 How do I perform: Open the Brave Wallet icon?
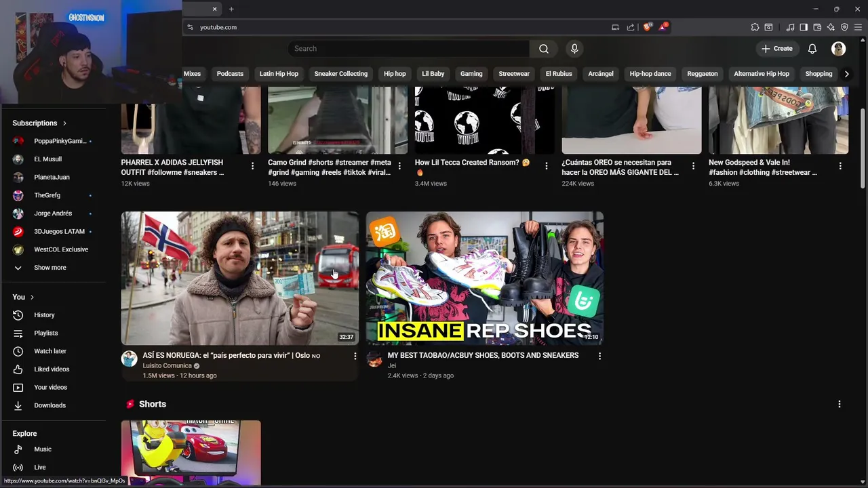(817, 27)
